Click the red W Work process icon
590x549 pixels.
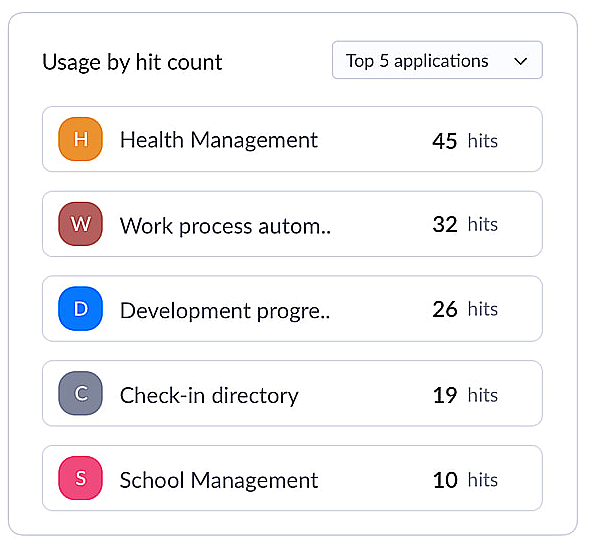pos(81,224)
